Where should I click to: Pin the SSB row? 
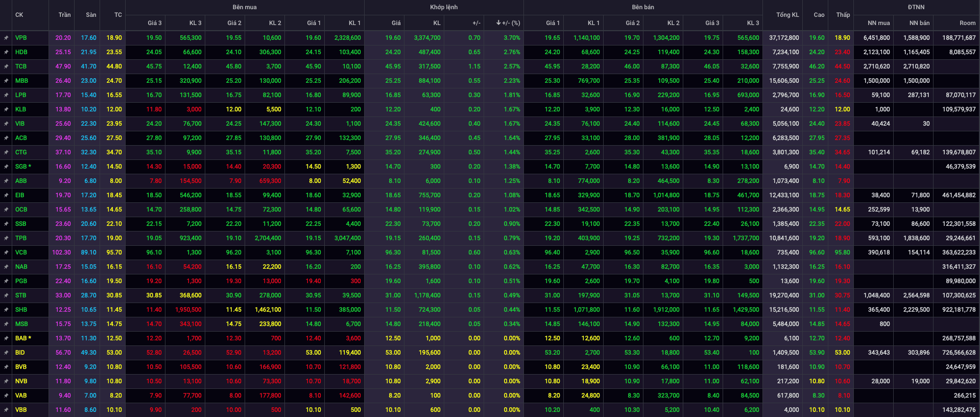[6, 224]
